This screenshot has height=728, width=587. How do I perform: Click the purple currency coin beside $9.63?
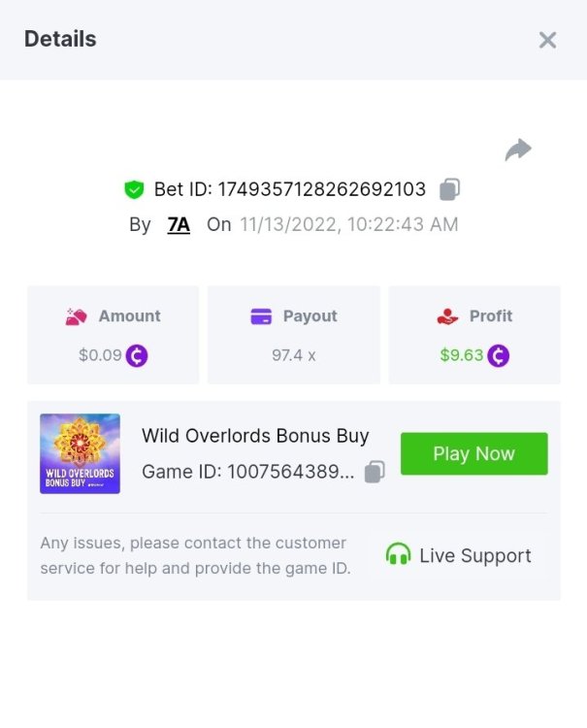pos(499,355)
